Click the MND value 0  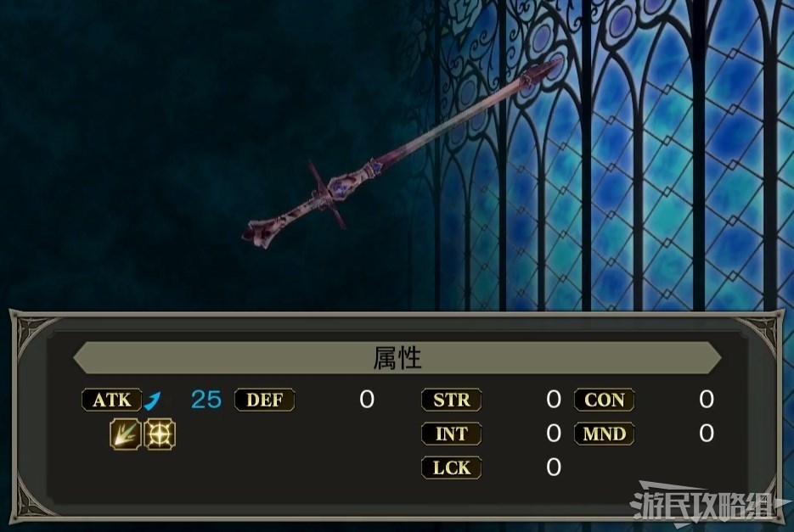click(707, 434)
